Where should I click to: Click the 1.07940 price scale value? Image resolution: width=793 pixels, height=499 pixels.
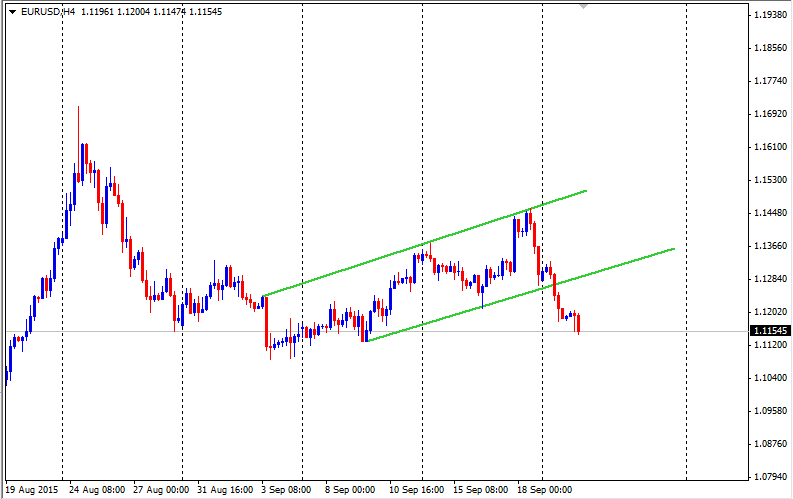click(770, 477)
